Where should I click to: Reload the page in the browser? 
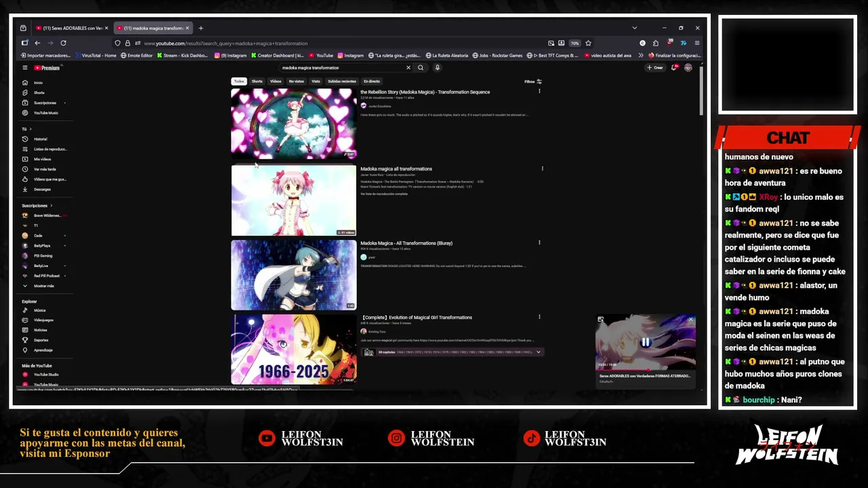click(63, 43)
